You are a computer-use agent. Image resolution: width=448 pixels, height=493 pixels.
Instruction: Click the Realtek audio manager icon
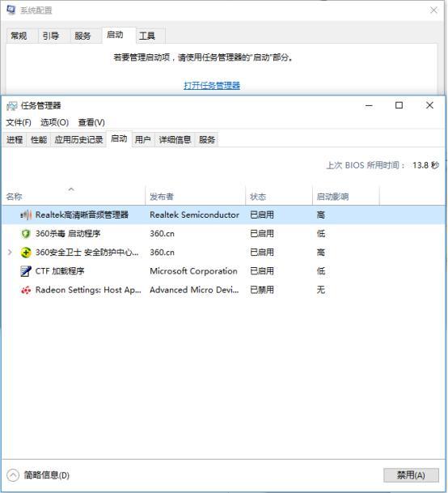coord(26,215)
